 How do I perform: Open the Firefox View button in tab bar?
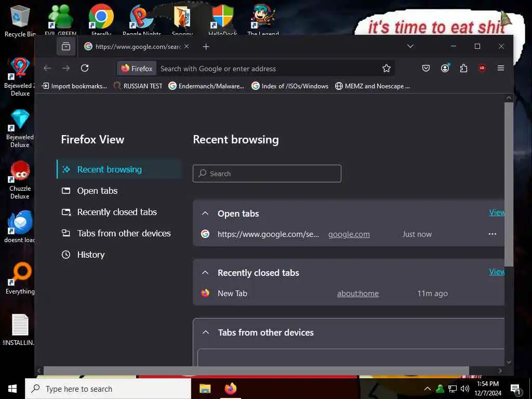pos(66,46)
